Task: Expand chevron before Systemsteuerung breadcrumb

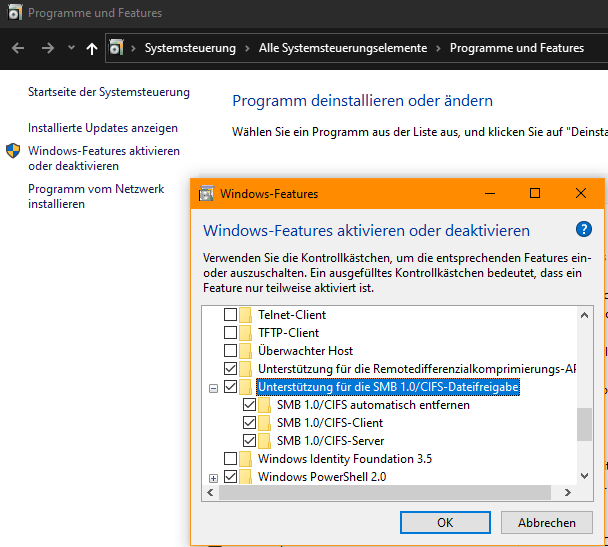Action: (133, 48)
